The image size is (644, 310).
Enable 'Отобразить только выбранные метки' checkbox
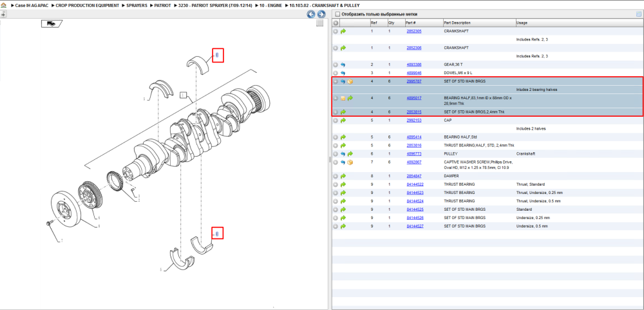click(337, 14)
